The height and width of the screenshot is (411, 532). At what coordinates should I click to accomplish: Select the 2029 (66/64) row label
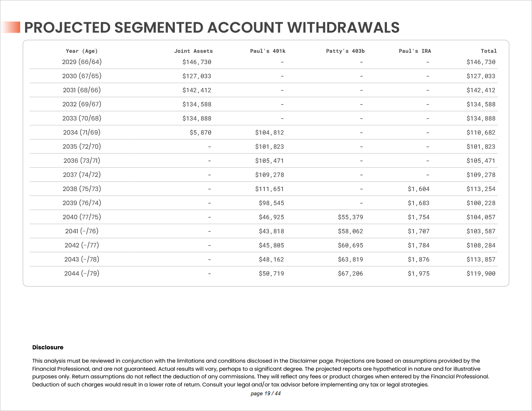click(x=82, y=62)
